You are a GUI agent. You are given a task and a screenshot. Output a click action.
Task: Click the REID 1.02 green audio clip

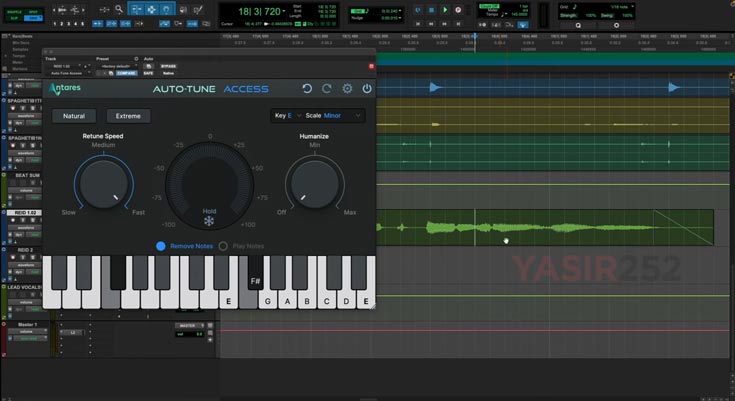point(545,227)
